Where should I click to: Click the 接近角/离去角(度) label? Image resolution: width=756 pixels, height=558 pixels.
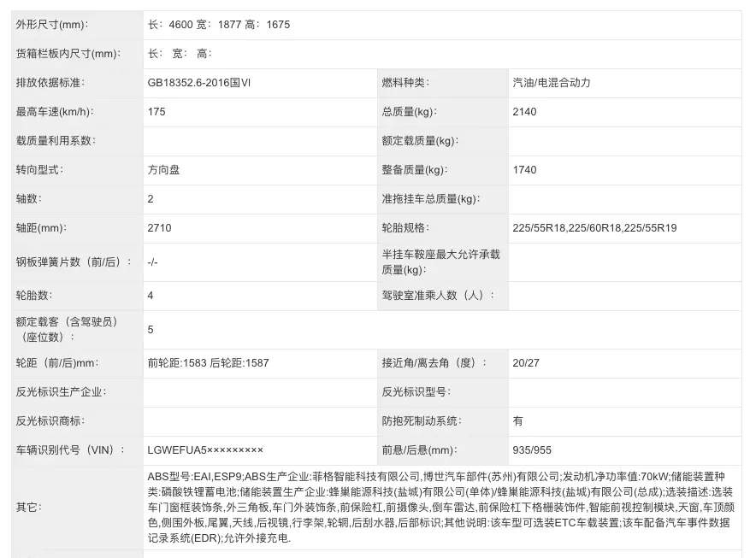pyautogui.click(x=434, y=363)
